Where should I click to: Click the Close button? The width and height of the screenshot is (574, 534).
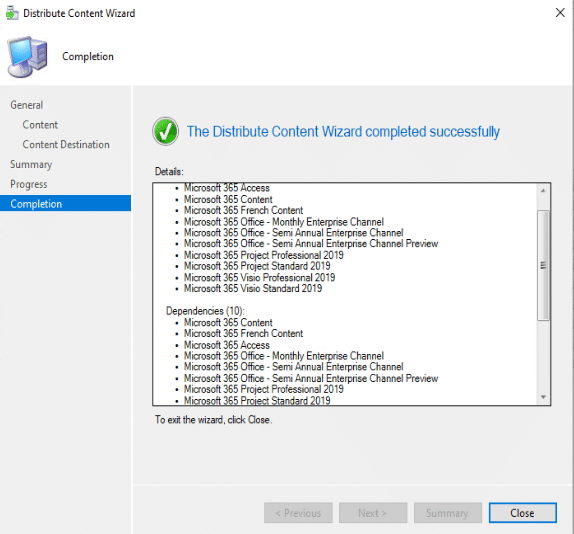click(x=522, y=513)
